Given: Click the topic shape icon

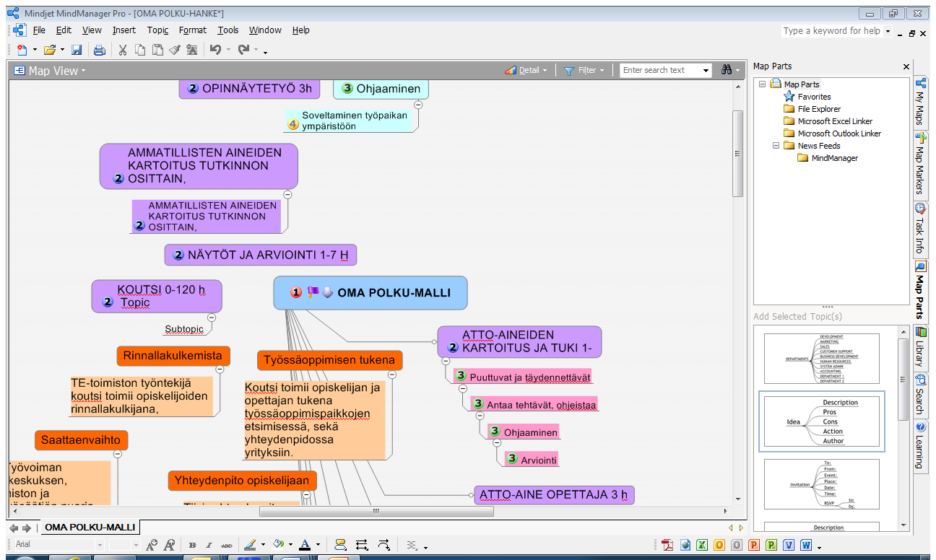Looking at the screenshot, I should [x=341, y=545].
